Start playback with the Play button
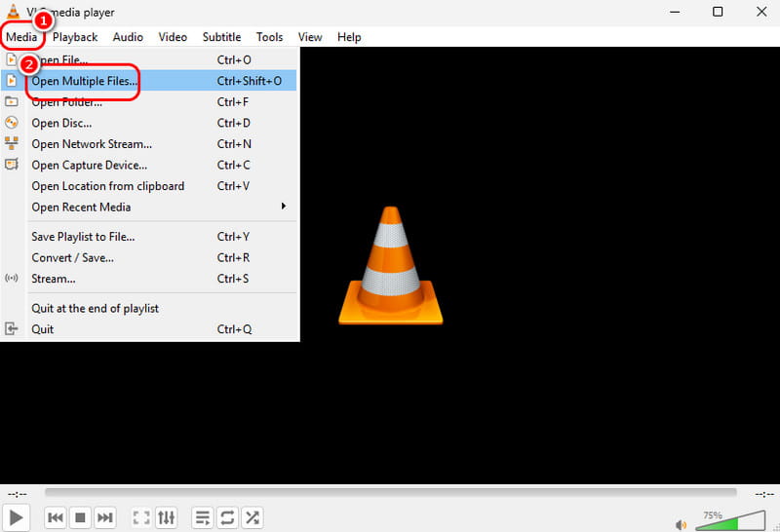This screenshot has height=532, width=780. [x=16, y=517]
